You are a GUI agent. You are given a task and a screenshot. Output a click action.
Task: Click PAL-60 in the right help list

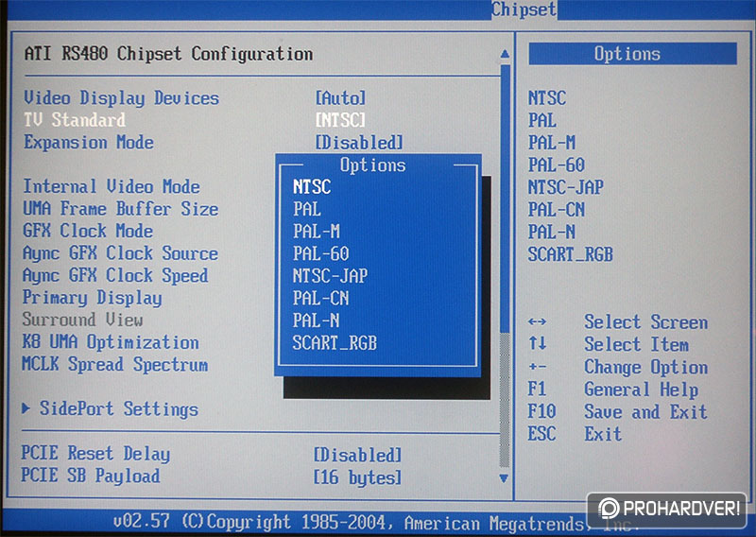click(x=557, y=165)
